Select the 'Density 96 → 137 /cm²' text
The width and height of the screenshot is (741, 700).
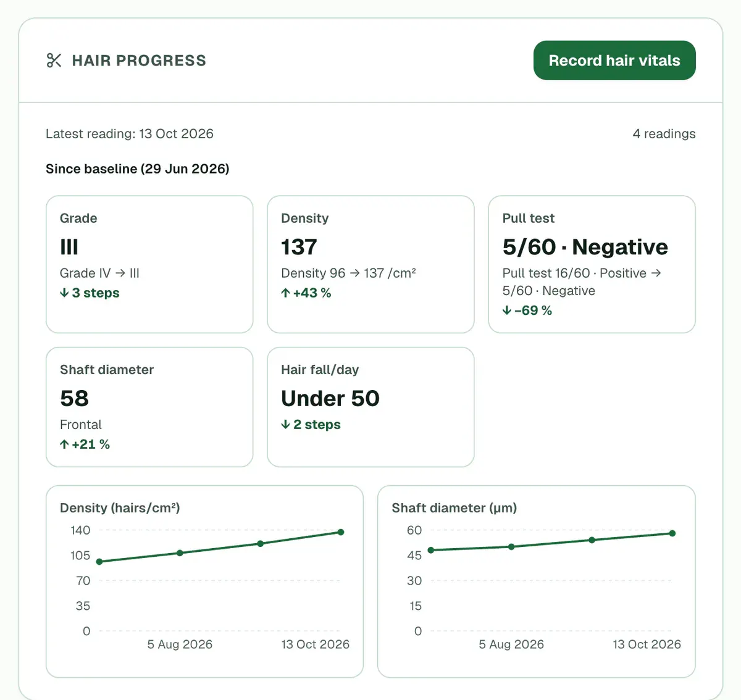[x=348, y=273]
